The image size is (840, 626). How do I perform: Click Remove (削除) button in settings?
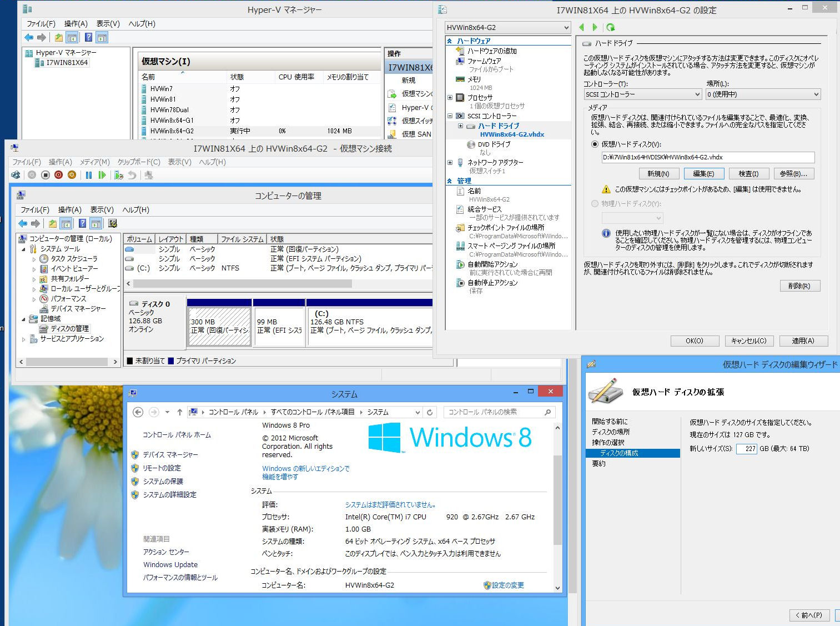coord(799,286)
